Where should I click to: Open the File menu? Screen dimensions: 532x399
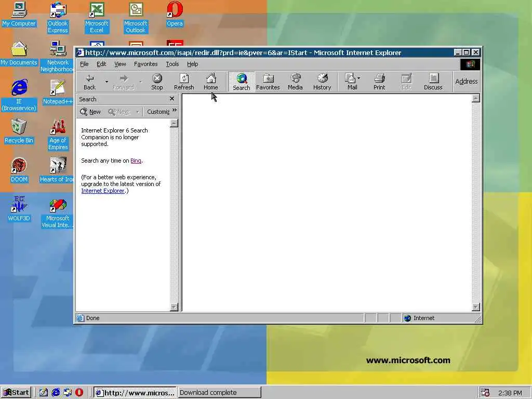(x=84, y=64)
